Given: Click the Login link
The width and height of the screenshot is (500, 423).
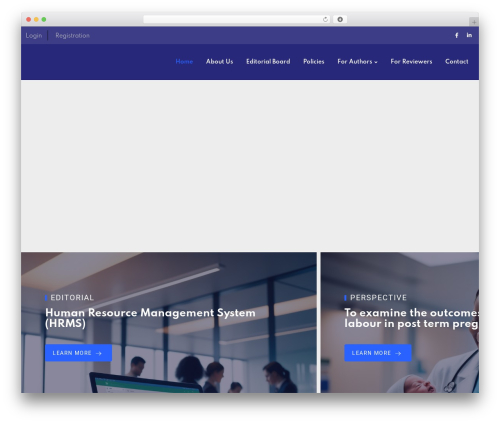Looking at the screenshot, I should [x=34, y=36].
